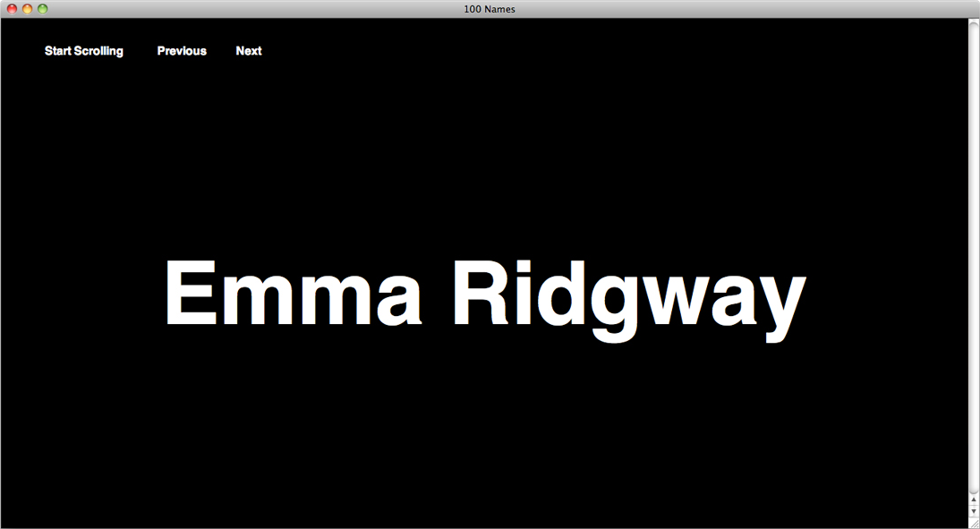980x529 pixels.
Task: Click black empty area below the name
Action: 483,430
